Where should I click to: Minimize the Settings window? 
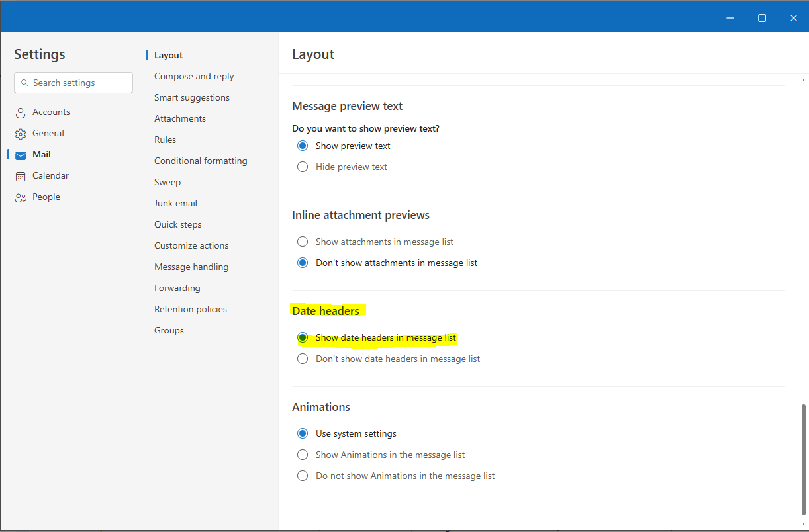coord(730,18)
